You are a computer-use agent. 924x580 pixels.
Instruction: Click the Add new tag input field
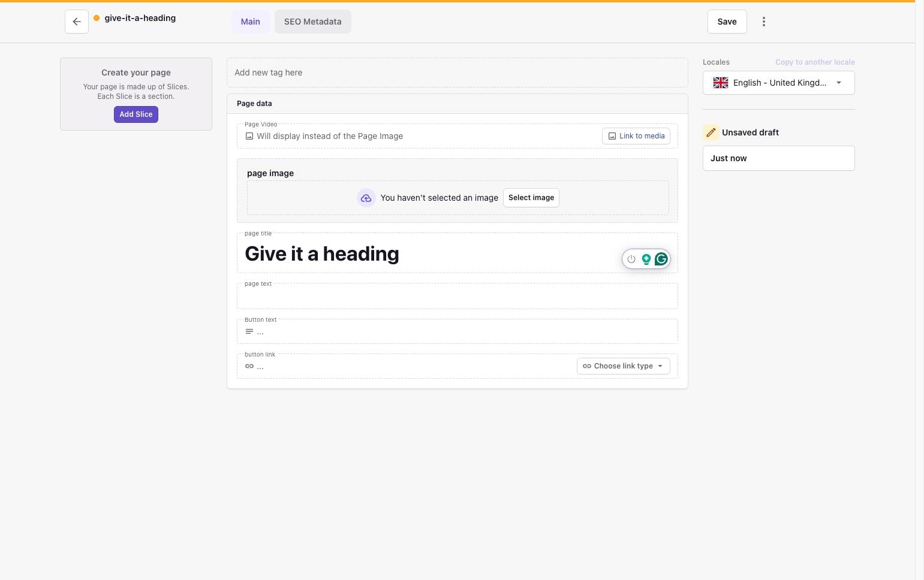(x=457, y=72)
